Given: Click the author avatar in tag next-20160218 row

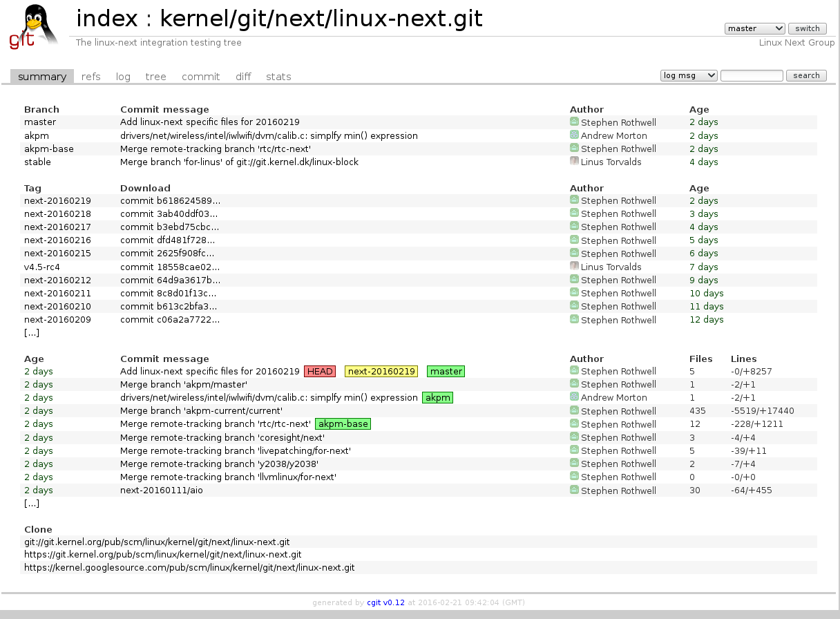Looking at the screenshot, I should pos(574,213).
